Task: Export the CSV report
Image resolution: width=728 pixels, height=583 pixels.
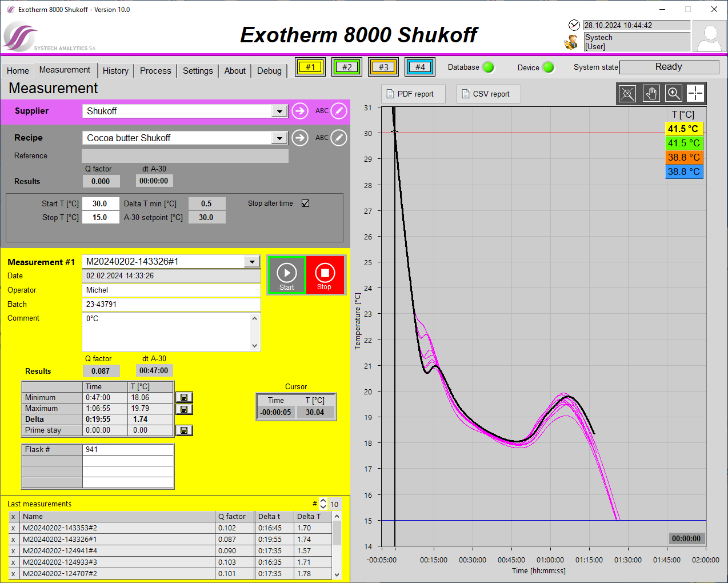Action: pos(489,94)
